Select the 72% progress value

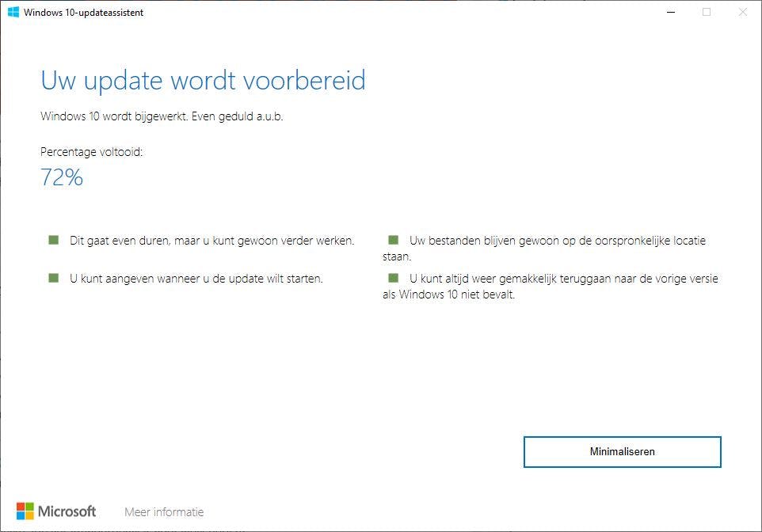62,177
